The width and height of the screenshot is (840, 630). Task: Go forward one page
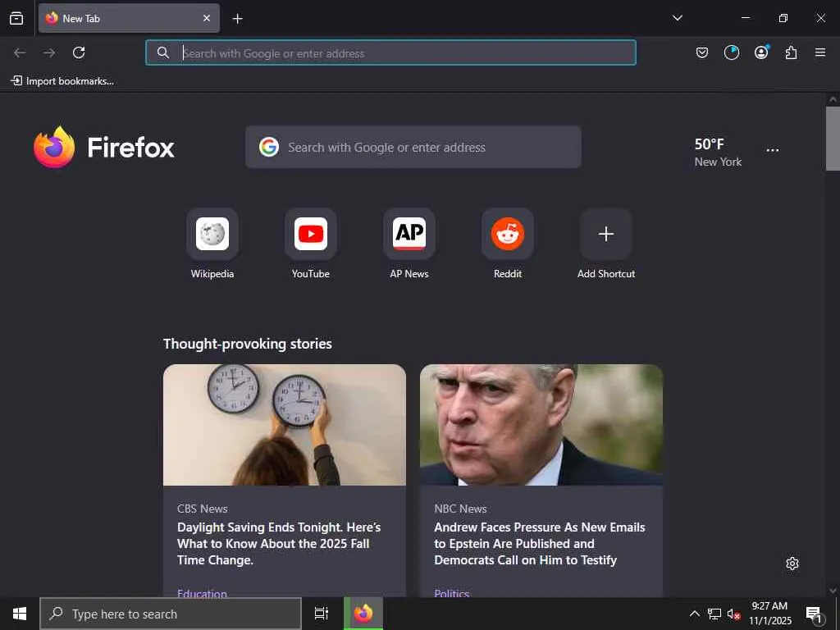coord(49,52)
